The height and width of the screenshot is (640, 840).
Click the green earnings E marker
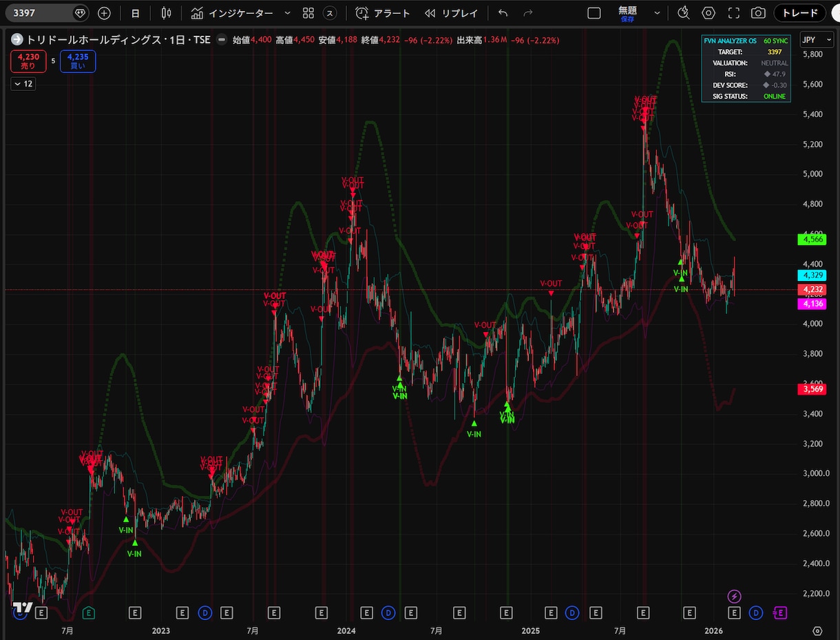(x=88, y=612)
